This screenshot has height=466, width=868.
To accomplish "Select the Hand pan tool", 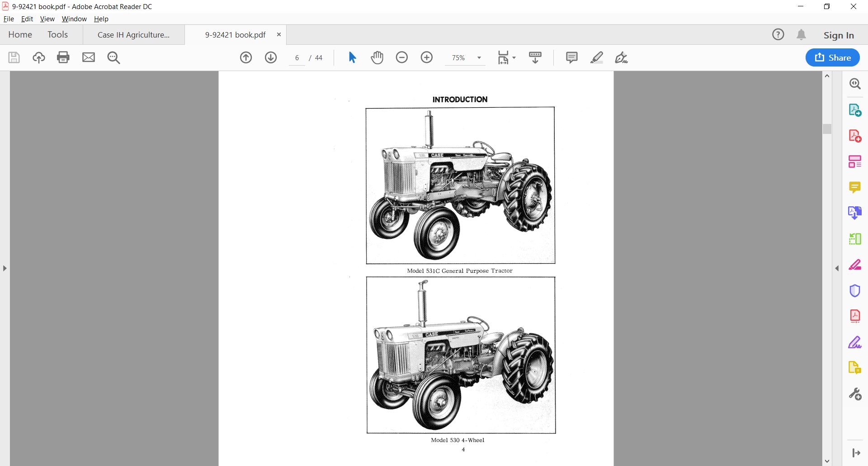I will pos(377,57).
